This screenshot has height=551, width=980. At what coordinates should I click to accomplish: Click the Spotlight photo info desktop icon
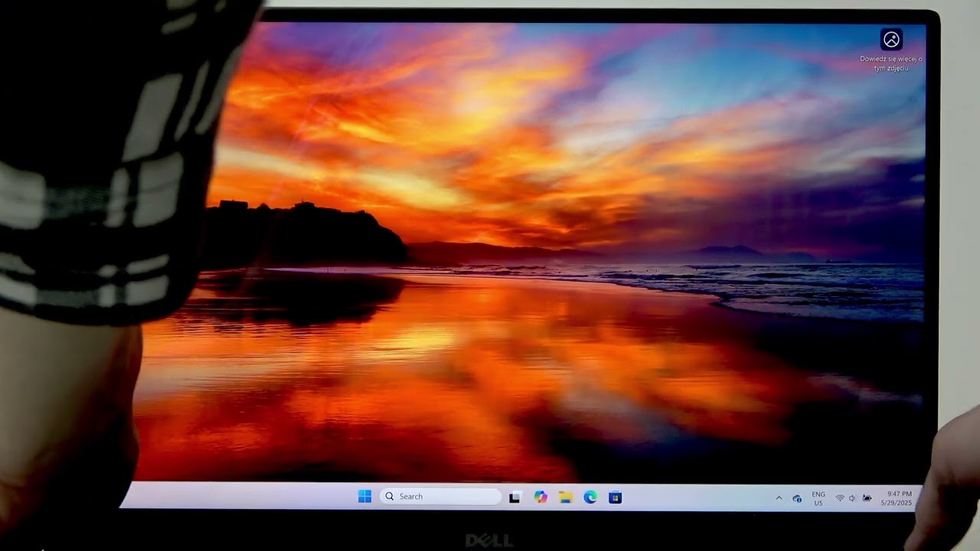(x=891, y=40)
